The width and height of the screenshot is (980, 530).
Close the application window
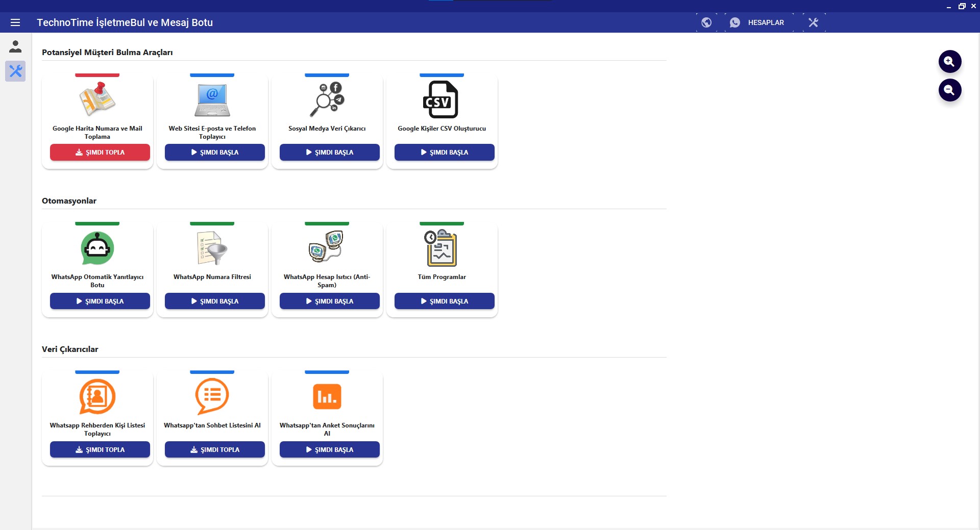pyautogui.click(x=973, y=6)
